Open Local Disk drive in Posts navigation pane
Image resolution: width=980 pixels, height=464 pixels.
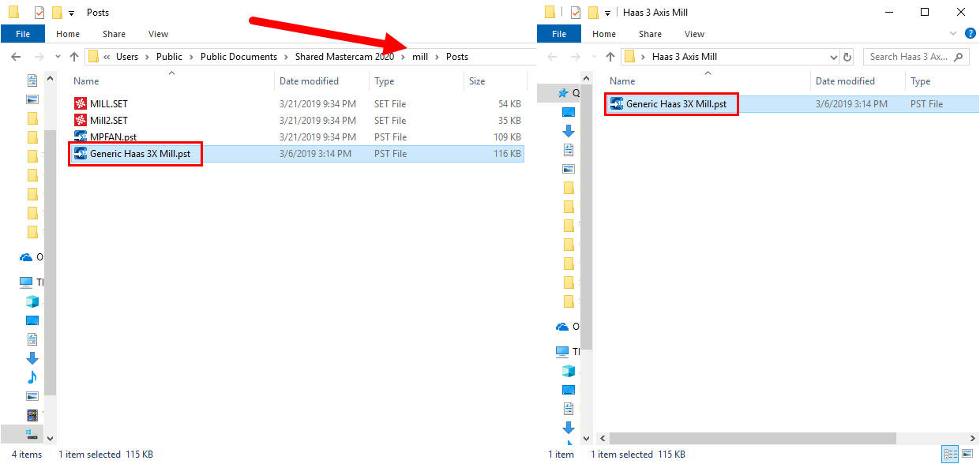click(32, 433)
